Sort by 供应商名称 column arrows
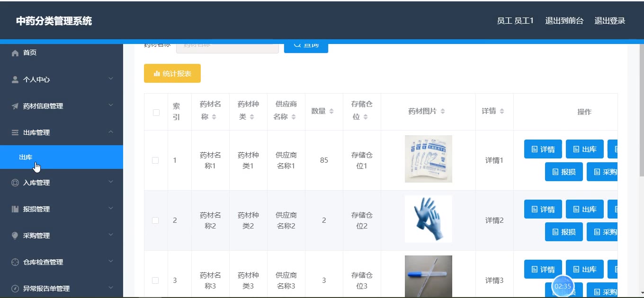644x298 pixels. (x=294, y=117)
